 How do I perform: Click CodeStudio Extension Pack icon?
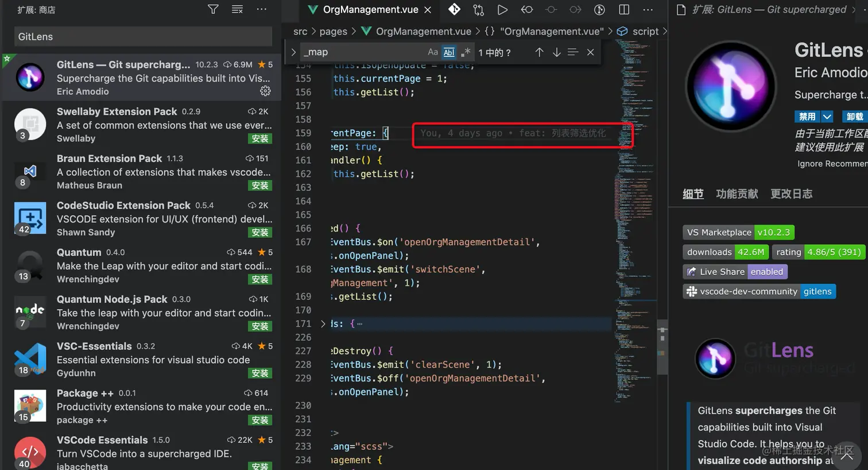point(30,218)
